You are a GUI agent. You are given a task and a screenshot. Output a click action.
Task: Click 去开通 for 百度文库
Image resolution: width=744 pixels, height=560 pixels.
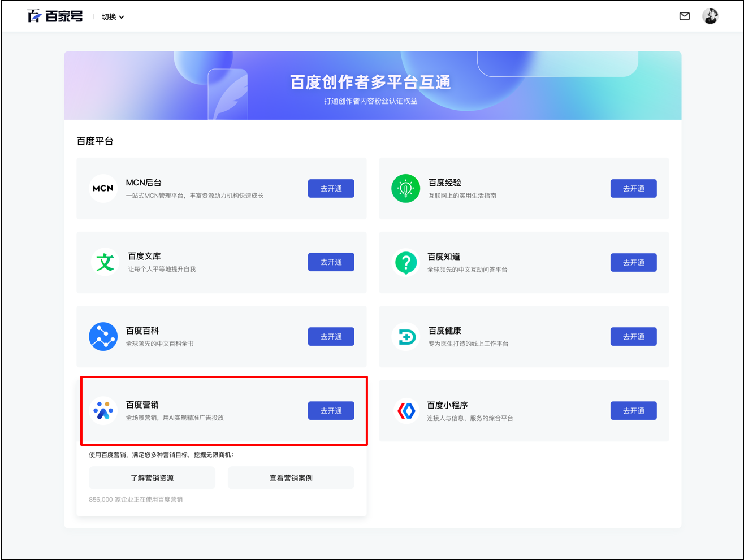click(x=331, y=262)
